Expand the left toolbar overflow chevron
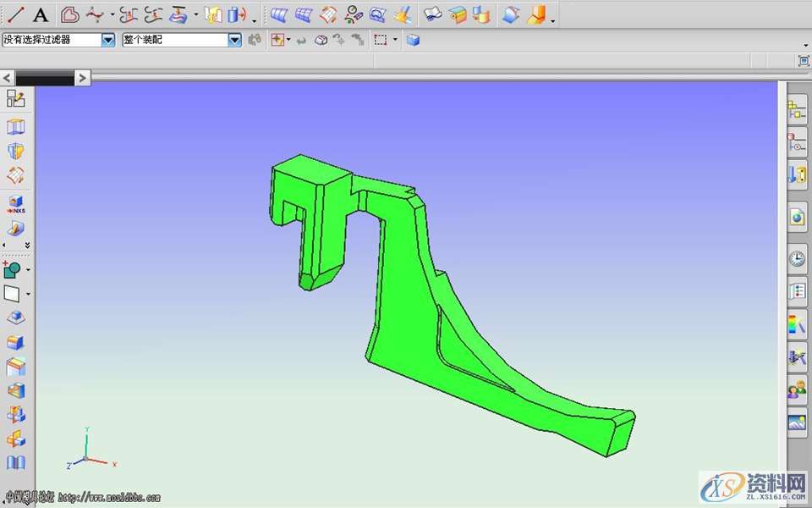The width and height of the screenshot is (812, 508). point(27,245)
